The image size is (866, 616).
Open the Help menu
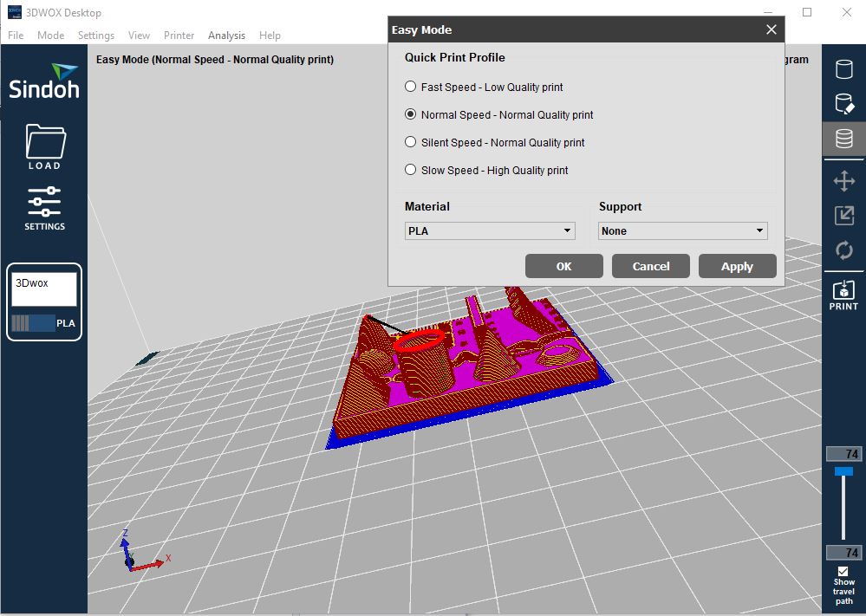(270, 36)
